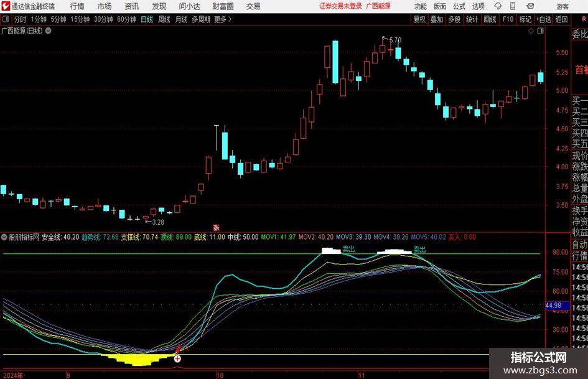Click the diamond icon at chart top right
Image resolution: width=588 pixels, height=379 pixels.
[531, 31]
